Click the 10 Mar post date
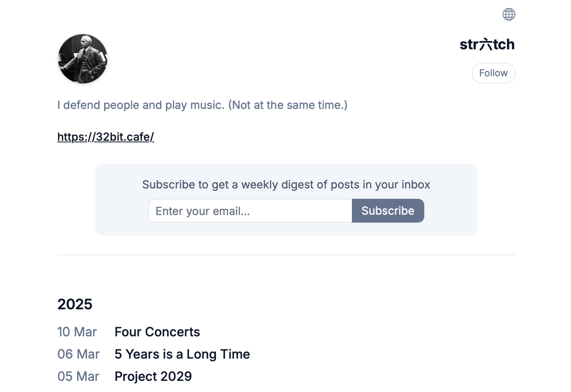This screenshot has width=571, height=392. pyautogui.click(x=77, y=332)
